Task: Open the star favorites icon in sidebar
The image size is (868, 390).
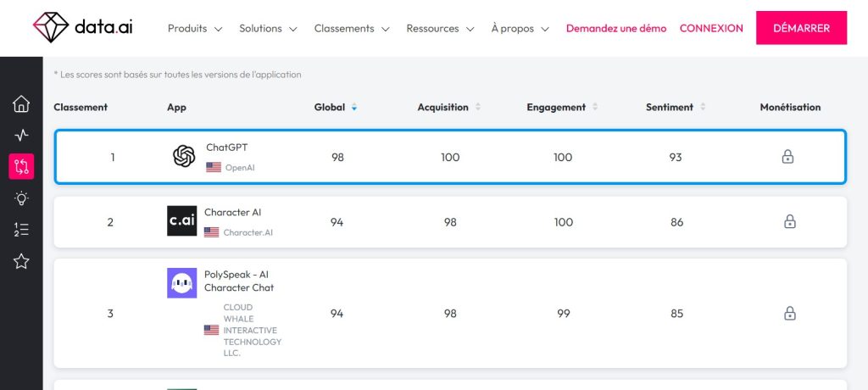Action: [x=21, y=261]
